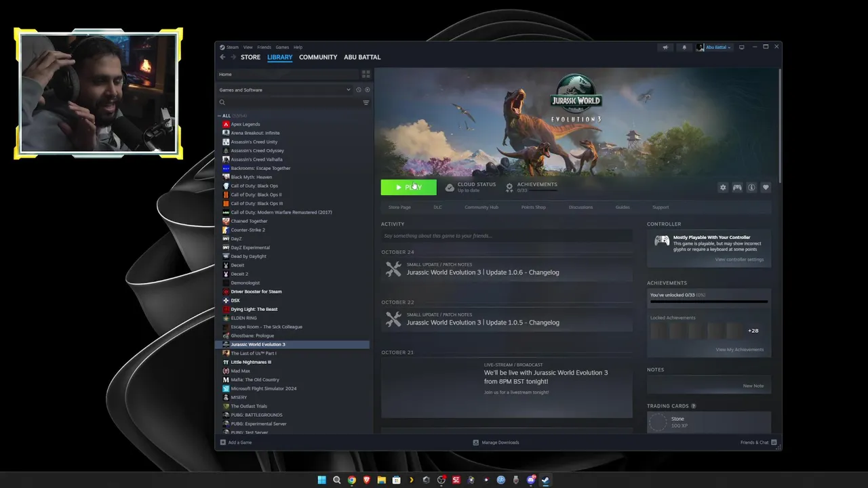Viewport: 868px width, 488px height.
Task: Open the STORE tab
Action: tap(250, 57)
